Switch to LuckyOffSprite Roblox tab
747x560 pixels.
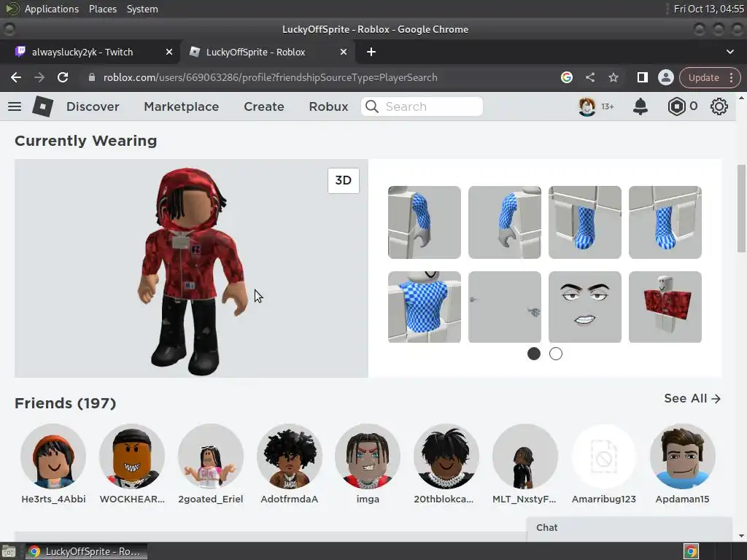click(268, 52)
